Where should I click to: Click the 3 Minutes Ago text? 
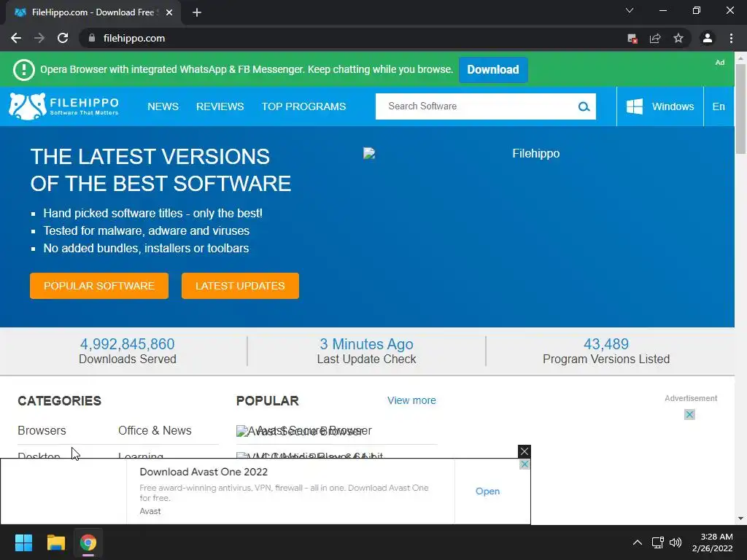(x=366, y=344)
